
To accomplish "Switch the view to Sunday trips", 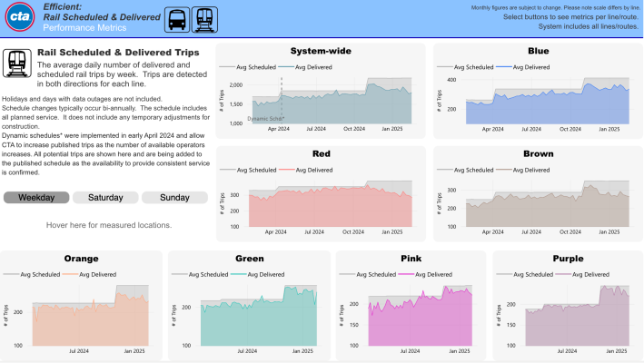I will [173, 197].
